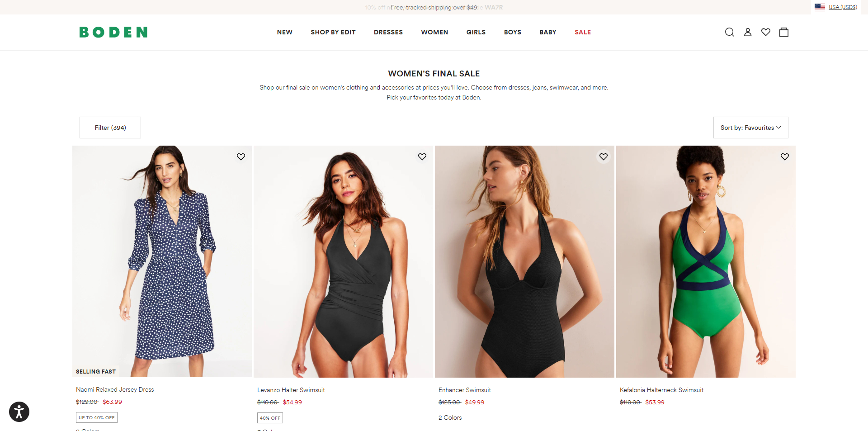Image resolution: width=868 pixels, height=431 pixels.
Task: Change region via USA (USD$) selector
Action: coord(843,7)
